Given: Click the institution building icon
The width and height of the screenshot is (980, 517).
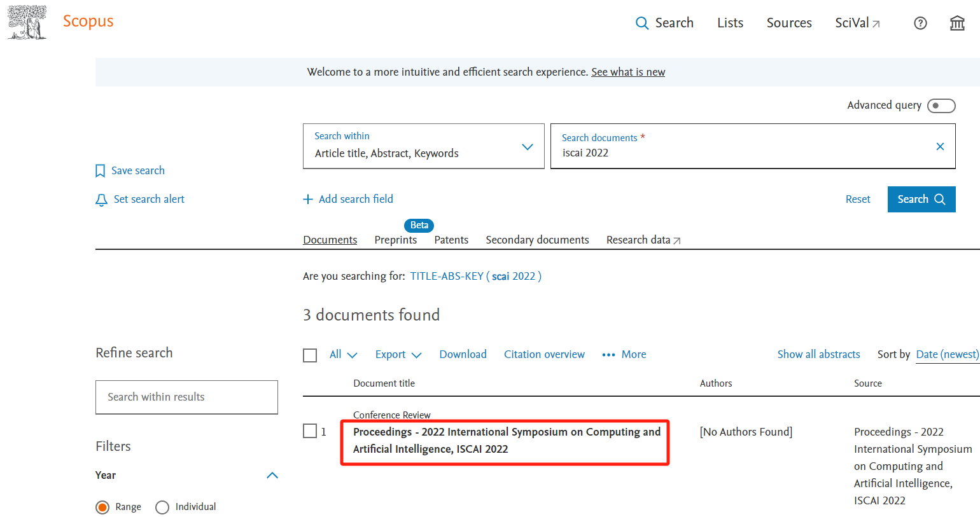Looking at the screenshot, I should tap(957, 23).
